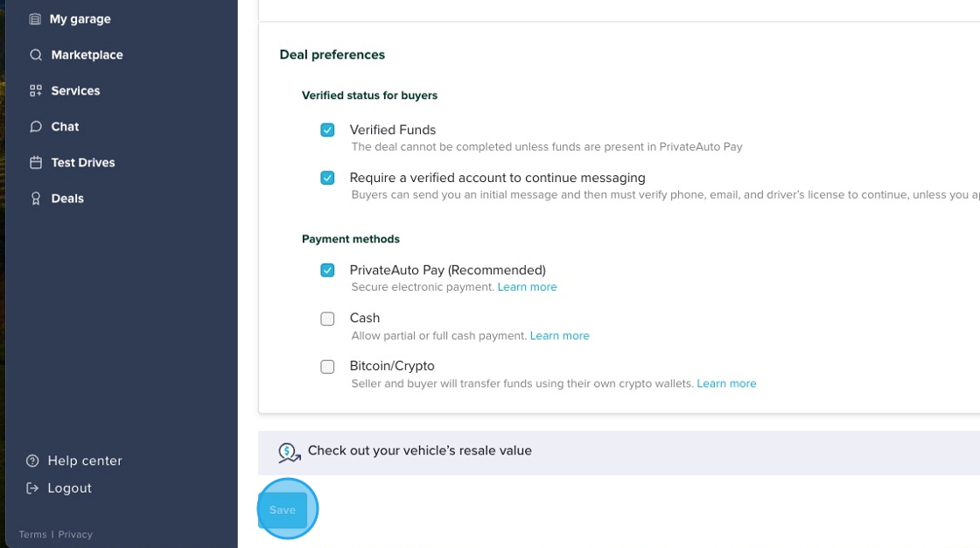This screenshot has width=980, height=548.
Task: Open Learn more link for Bitcoin/Crypto
Action: (726, 384)
